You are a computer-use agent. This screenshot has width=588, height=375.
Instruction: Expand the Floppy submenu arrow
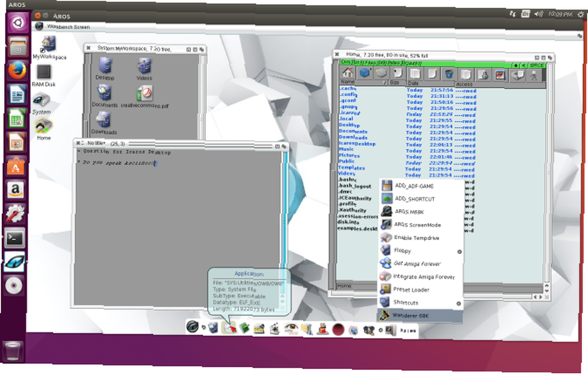[459, 252]
